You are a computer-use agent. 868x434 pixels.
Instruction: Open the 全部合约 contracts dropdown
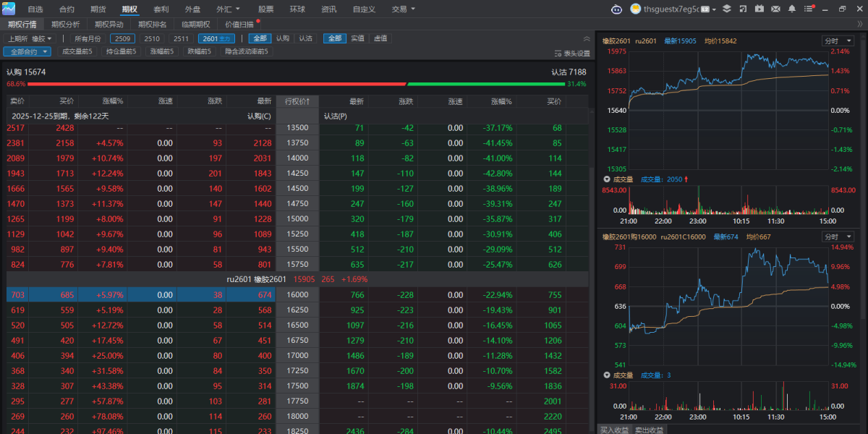pyautogui.click(x=27, y=51)
